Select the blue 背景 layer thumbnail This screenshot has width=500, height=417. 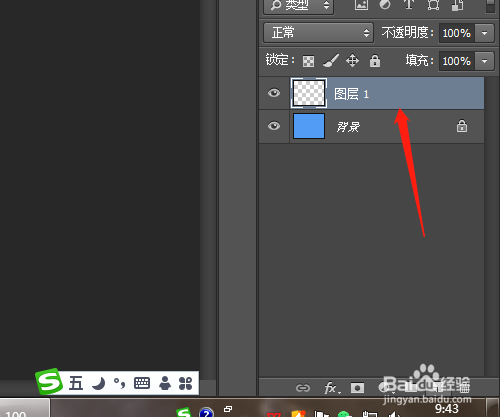[309, 126]
